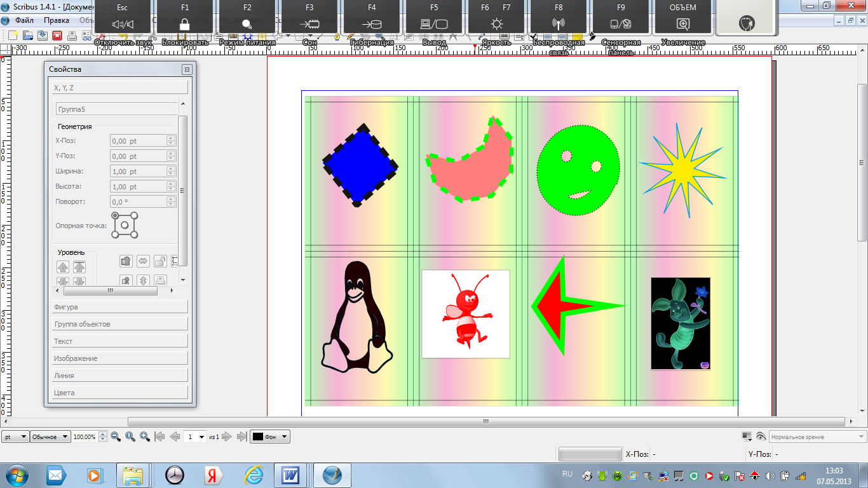Image resolution: width=868 pixels, height=488 pixels.
Task: Raise object to top in Уровень
Action: tap(79, 267)
